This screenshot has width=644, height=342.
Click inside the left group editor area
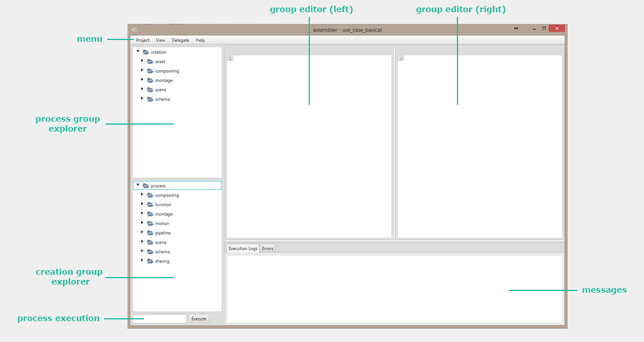click(x=309, y=145)
